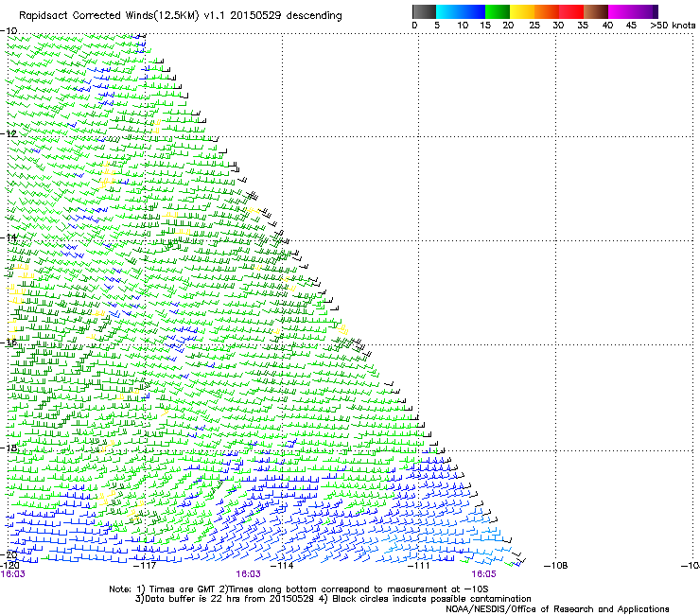
Task: Click the '35' value under the legend
Action: pyautogui.click(x=583, y=26)
